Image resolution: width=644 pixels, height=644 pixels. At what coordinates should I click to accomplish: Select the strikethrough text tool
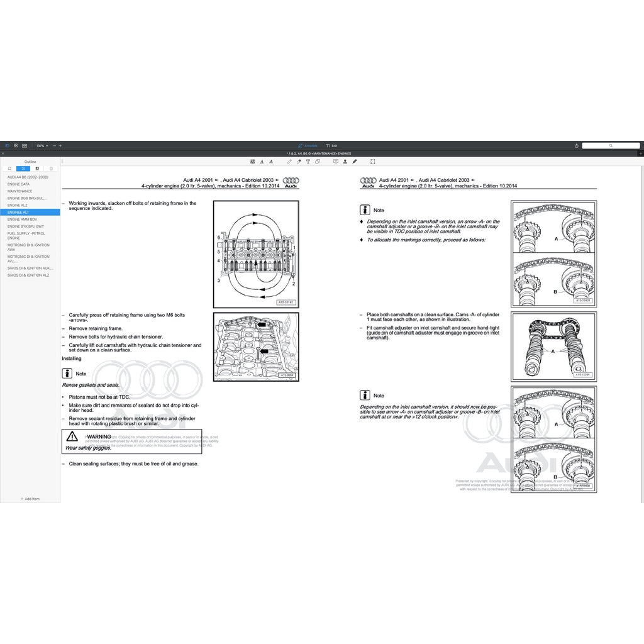pos(270,162)
